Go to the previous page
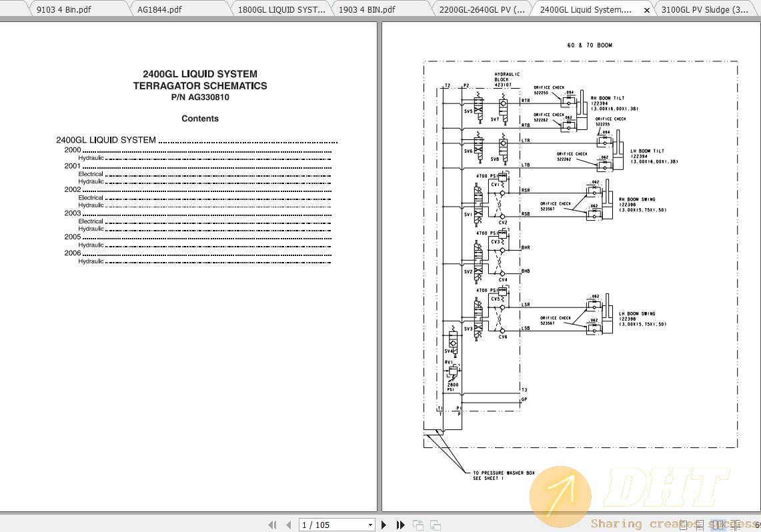761x532 pixels. pyautogui.click(x=289, y=525)
